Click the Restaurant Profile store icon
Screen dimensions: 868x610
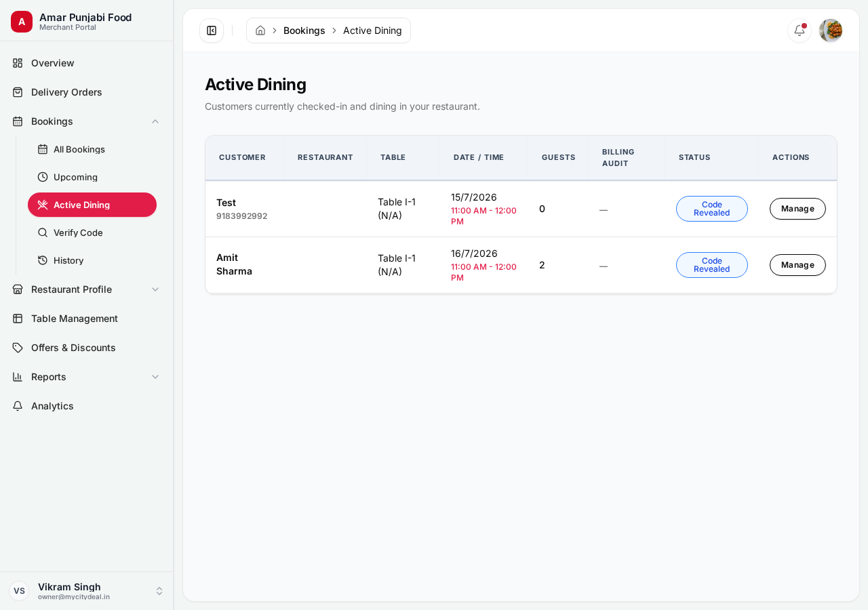tap(18, 289)
